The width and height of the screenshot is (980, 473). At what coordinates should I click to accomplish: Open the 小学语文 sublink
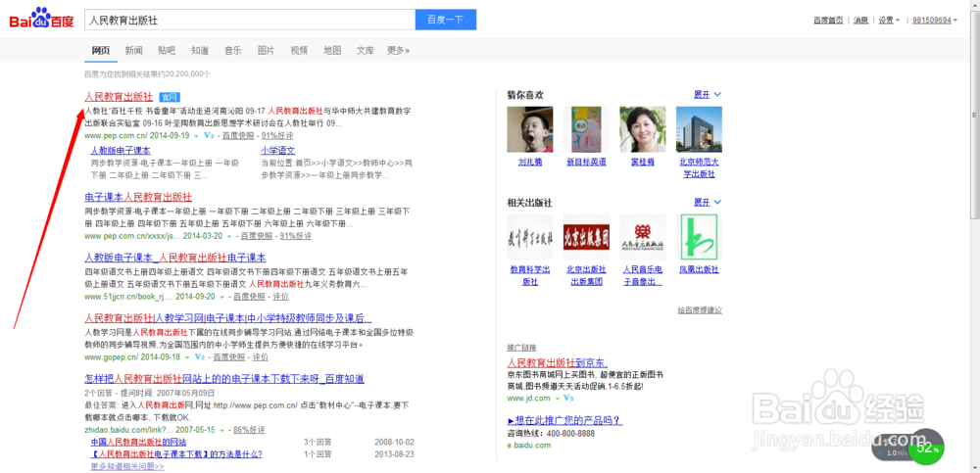pos(278,151)
